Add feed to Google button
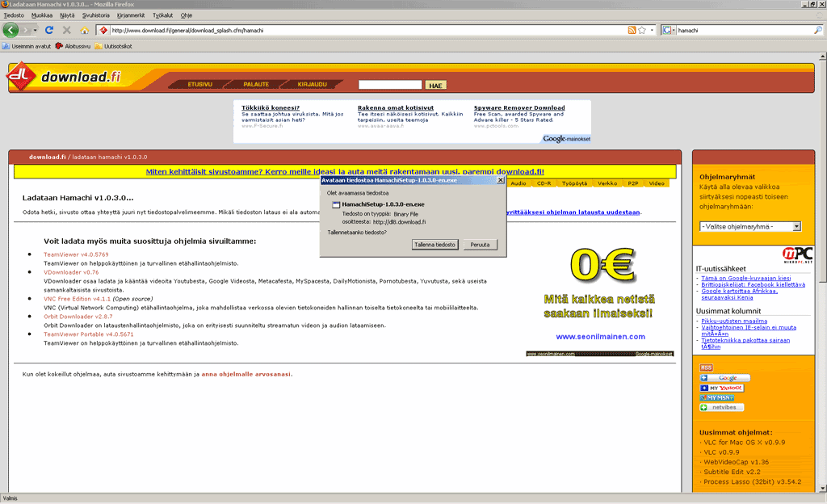Image resolution: width=827 pixels, height=504 pixels. [x=724, y=377]
